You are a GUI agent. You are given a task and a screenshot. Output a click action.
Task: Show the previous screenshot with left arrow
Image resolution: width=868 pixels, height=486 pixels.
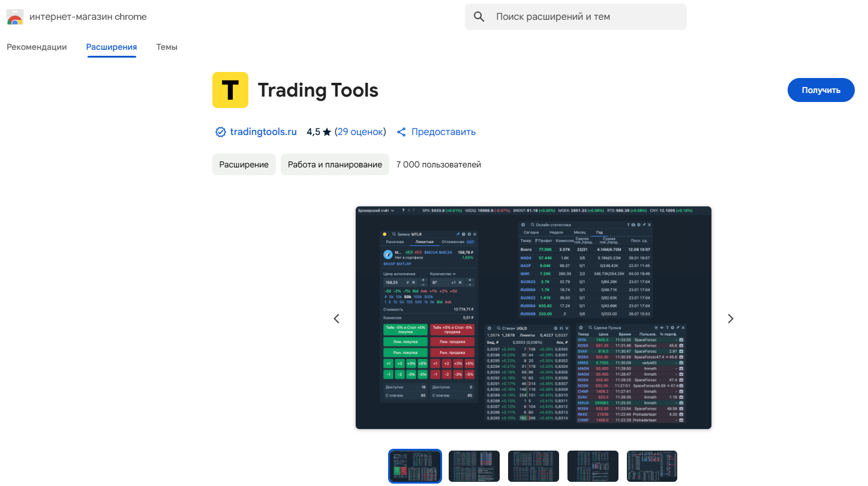[x=337, y=319]
